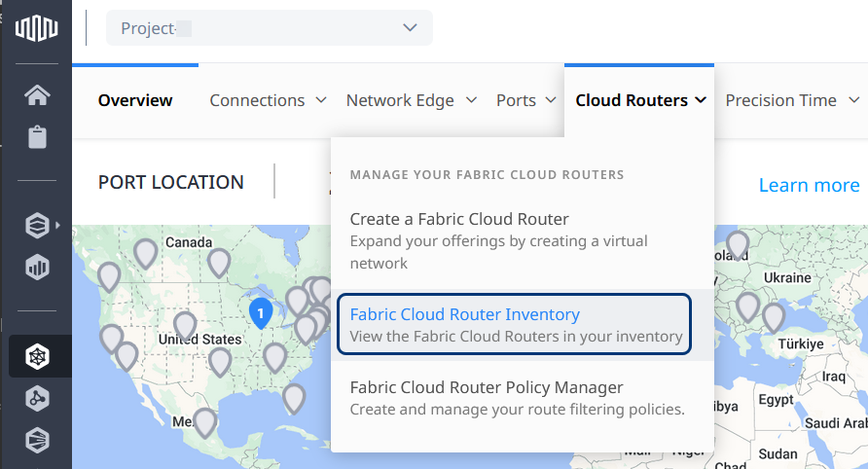Click the Equinix logo in the sidebar
Screen dimensions: 868x469
[x=37, y=28]
